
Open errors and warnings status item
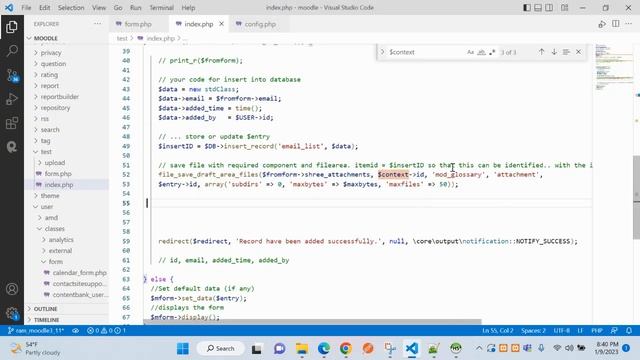click(x=106, y=331)
